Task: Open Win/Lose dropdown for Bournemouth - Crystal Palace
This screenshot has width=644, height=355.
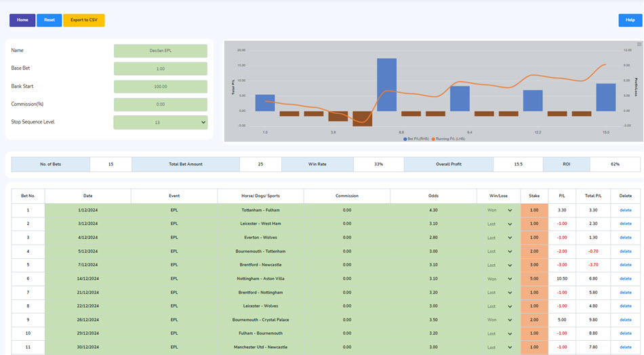Action: click(x=498, y=318)
